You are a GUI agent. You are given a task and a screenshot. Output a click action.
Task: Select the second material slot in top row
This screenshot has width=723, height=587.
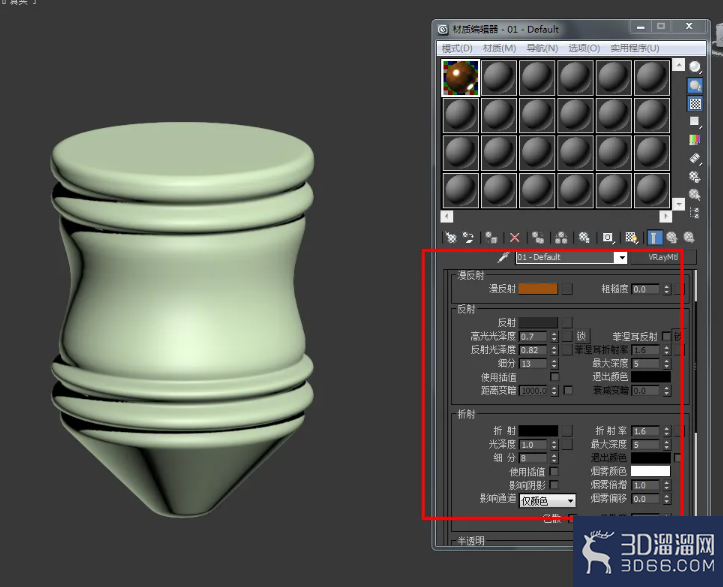click(498, 77)
